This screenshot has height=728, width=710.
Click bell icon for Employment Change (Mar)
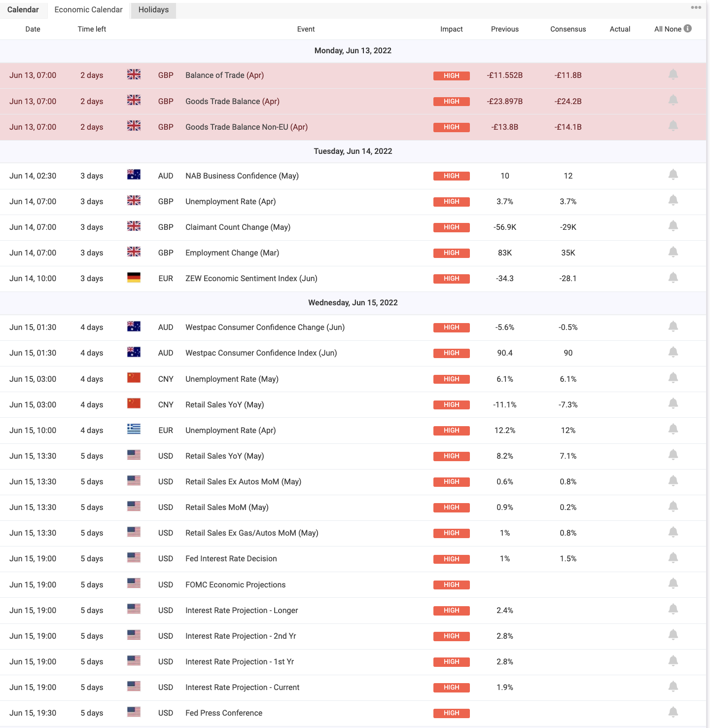pos(673,252)
